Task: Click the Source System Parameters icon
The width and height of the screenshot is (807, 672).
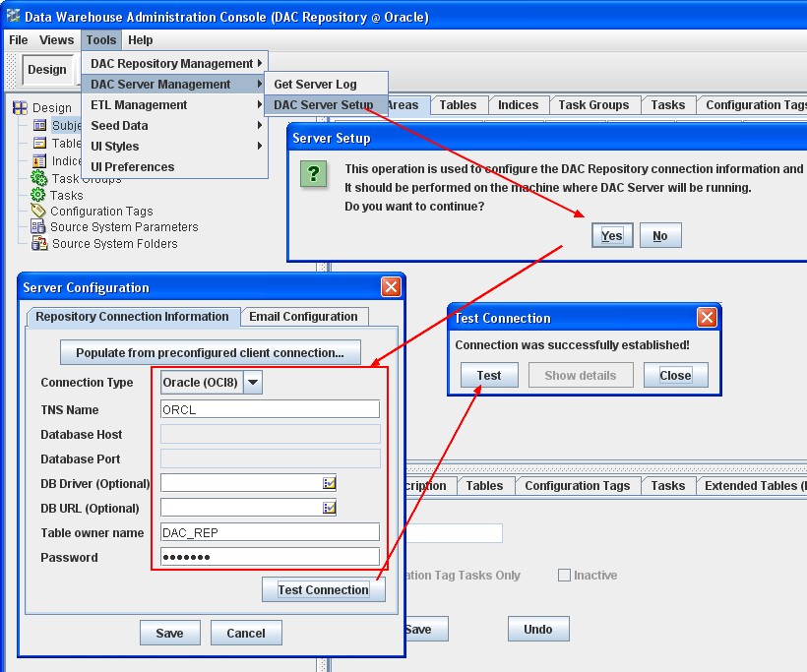Action: [38, 226]
